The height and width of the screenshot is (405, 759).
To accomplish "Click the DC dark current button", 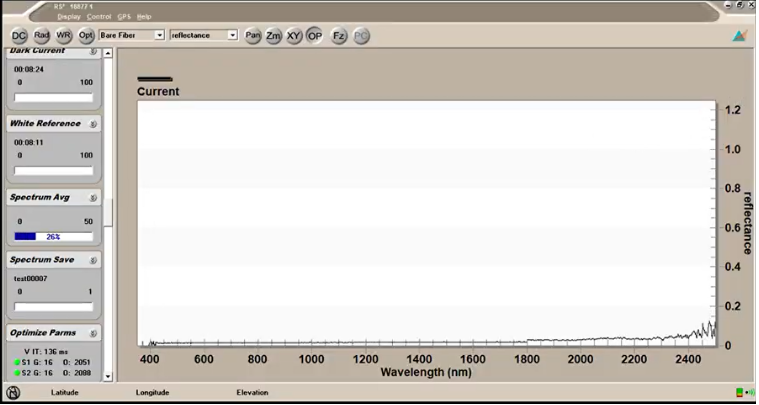I will [19, 36].
